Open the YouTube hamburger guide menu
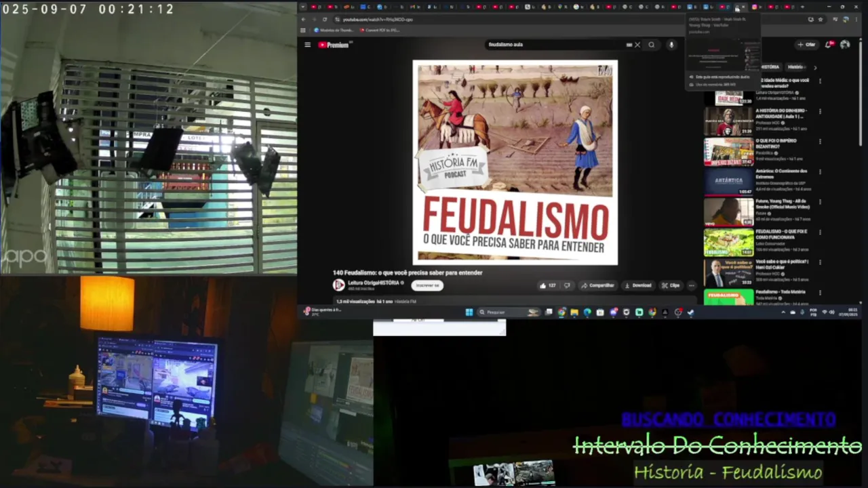This screenshot has height=488, width=868. [x=307, y=45]
